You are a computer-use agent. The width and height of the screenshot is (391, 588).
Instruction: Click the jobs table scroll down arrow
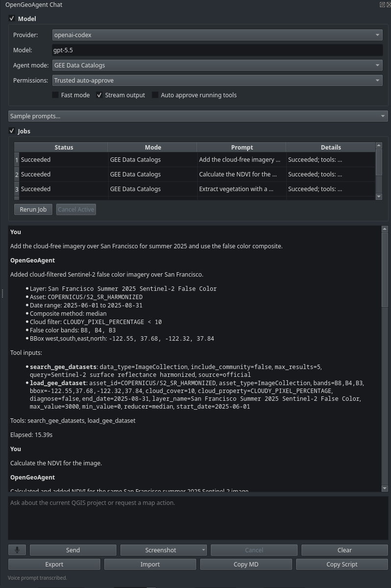(x=379, y=196)
